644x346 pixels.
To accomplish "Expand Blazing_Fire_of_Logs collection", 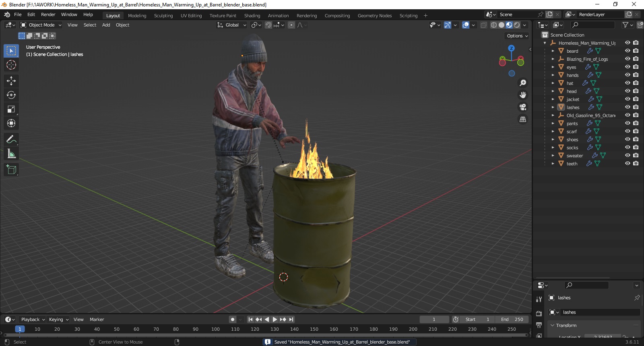I will click(553, 59).
